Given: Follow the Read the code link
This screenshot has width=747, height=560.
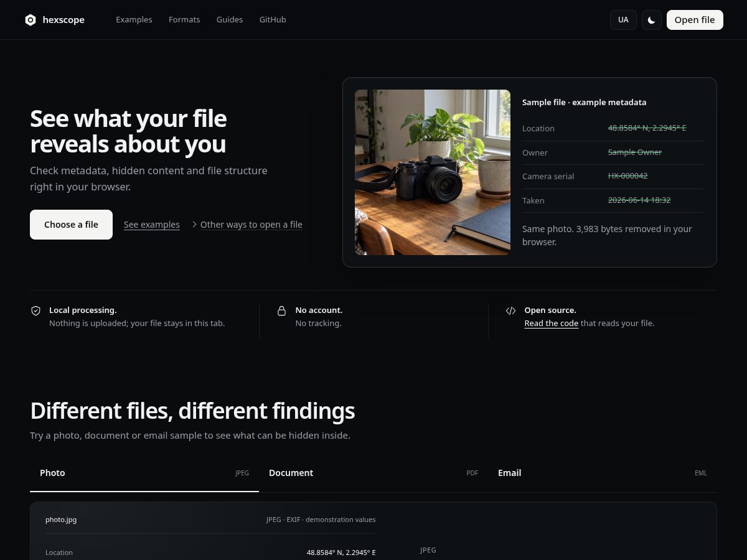Looking at the screenshot, I should tap(552, 324).
